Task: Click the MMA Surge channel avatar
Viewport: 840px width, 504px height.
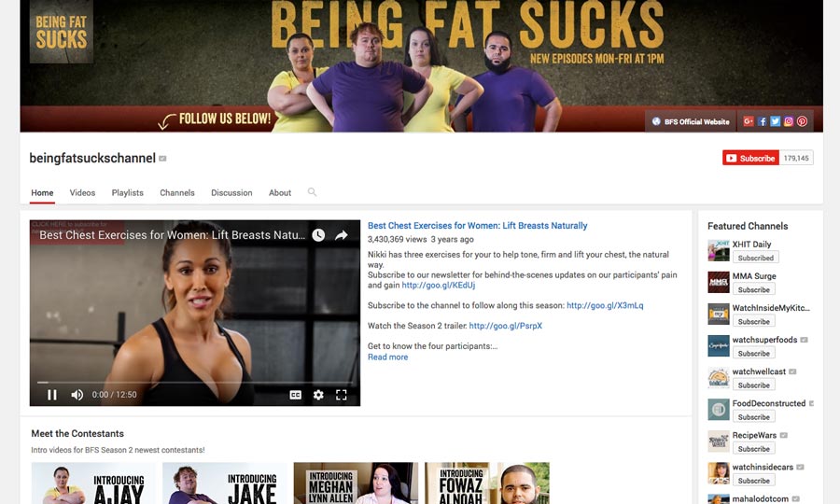Action: [x=719, y=282]
